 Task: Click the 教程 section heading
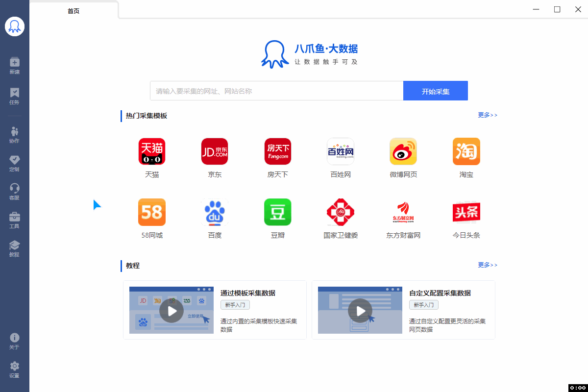tap(133, 266)
